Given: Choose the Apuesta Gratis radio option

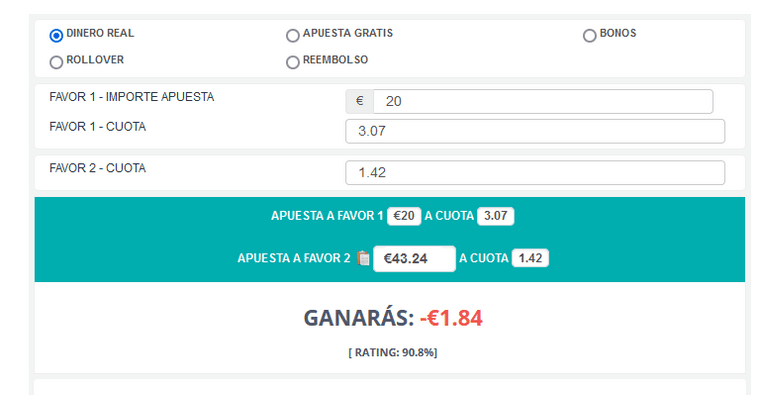Looking at the screenshot, I should coord(293,35).
